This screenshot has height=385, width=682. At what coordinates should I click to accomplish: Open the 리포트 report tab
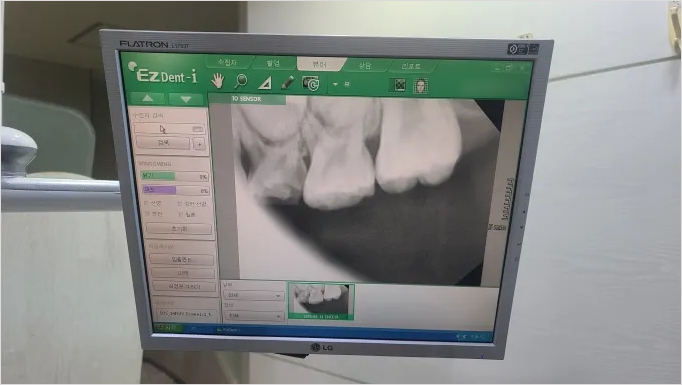(411, 66)
